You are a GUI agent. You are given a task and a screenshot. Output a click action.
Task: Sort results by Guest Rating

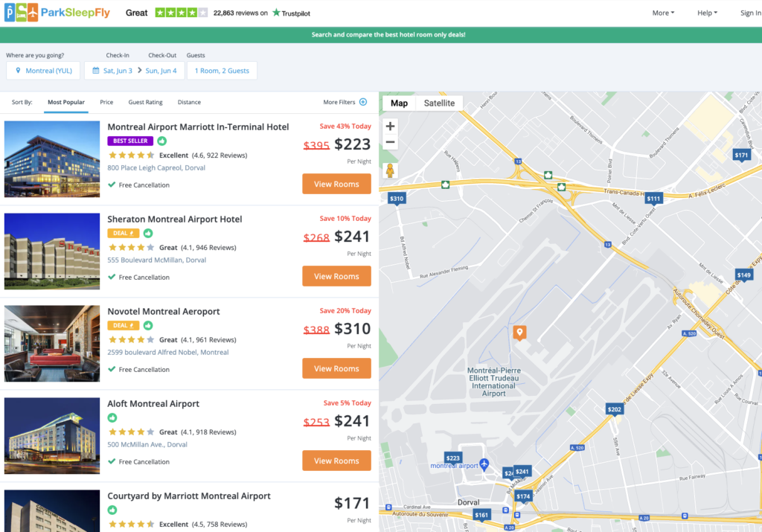(x=145, y=102)
